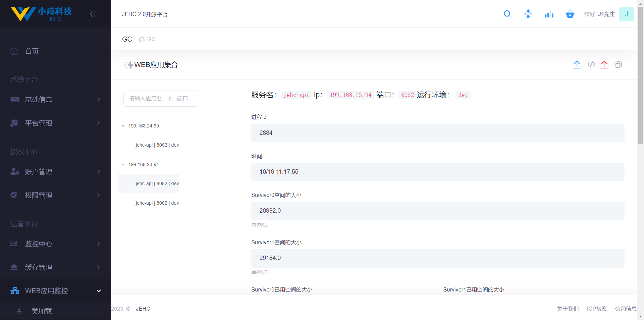Click the application name search input
Screen dimensions: 644x320
[x=161, y=99]
